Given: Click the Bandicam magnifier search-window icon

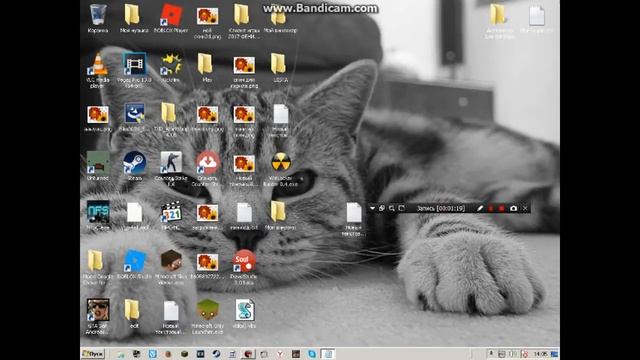Looking at the screenshot, I should 392,208.
